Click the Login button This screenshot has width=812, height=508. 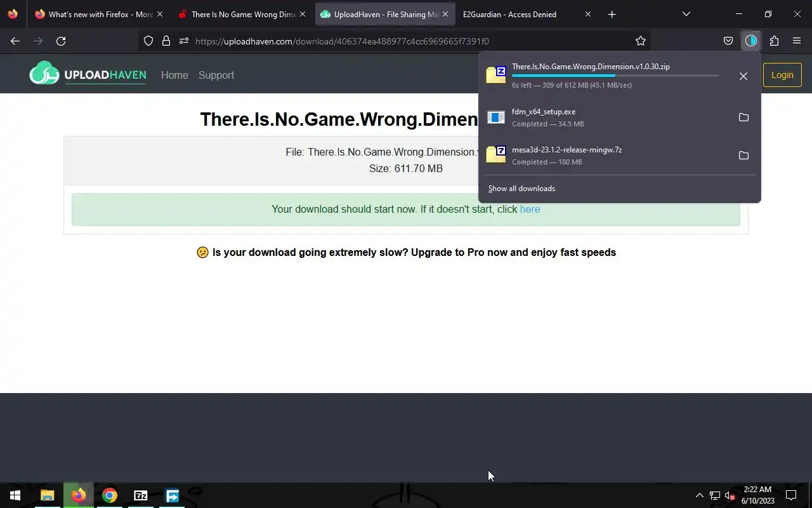782,75
